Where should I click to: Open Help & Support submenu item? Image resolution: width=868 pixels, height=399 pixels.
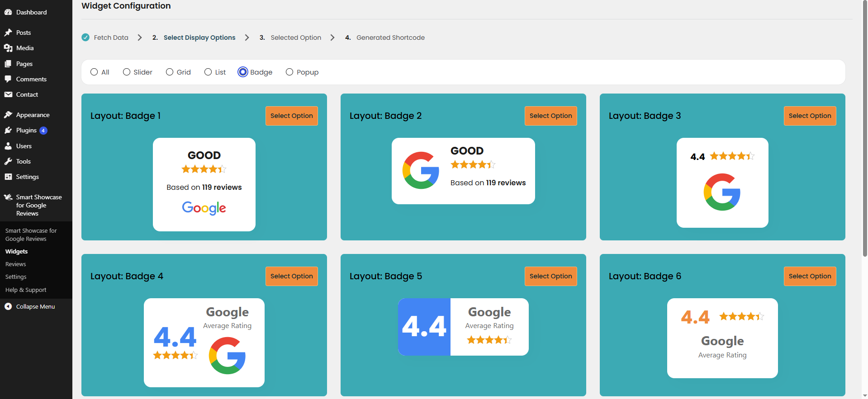pos(26,290)
